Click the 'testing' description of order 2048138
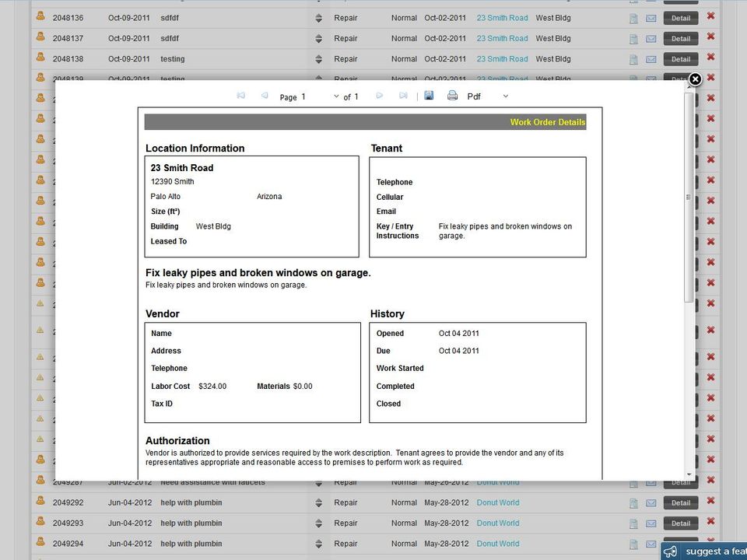Screen dimensions: 747x560 (173, 59)
